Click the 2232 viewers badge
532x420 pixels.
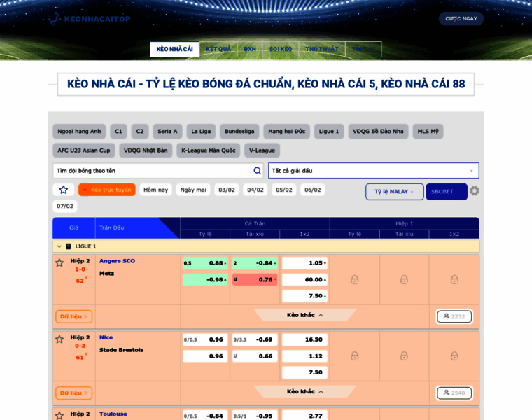pyautogui.click(x=454, y=316)
